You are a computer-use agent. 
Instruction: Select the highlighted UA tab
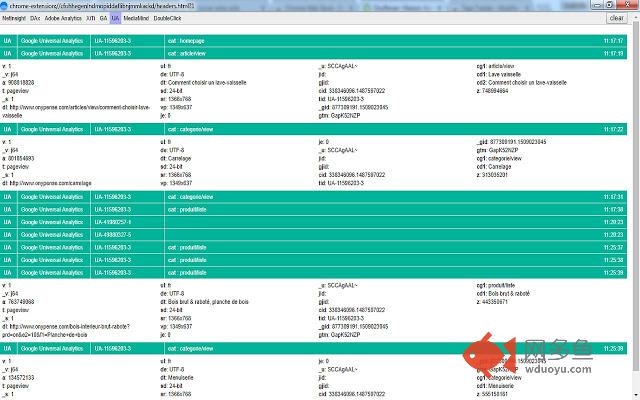point(115,18)
